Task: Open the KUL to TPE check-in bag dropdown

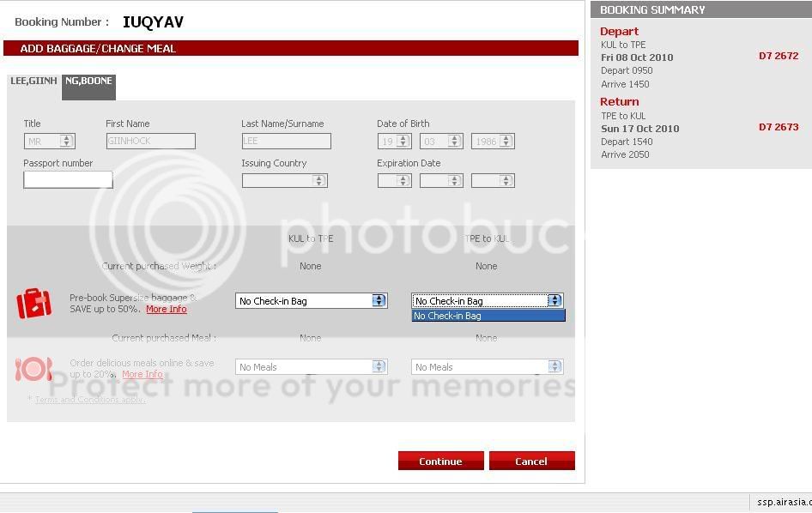Action: click(x=312, y=301)
